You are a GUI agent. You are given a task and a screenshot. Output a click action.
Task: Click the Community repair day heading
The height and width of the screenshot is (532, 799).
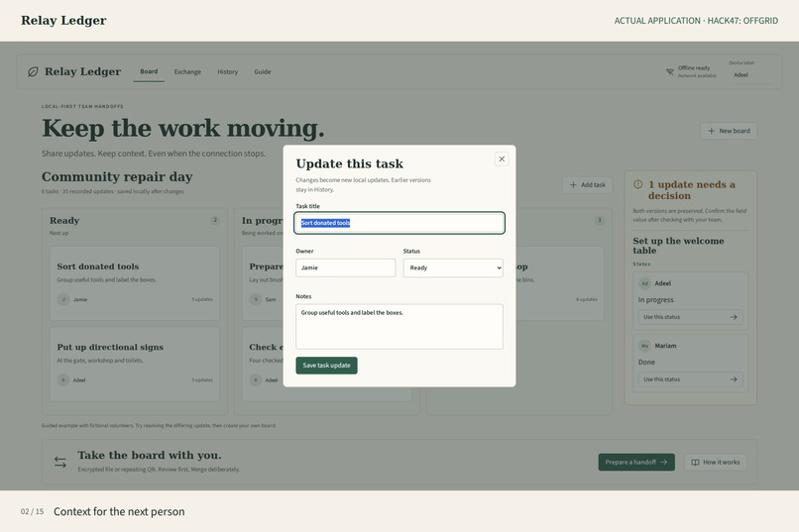click(117, 176)
